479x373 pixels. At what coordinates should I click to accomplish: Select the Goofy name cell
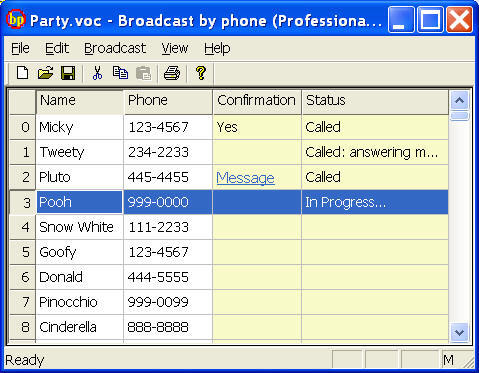pyautogui.click(x=79, y=252)
